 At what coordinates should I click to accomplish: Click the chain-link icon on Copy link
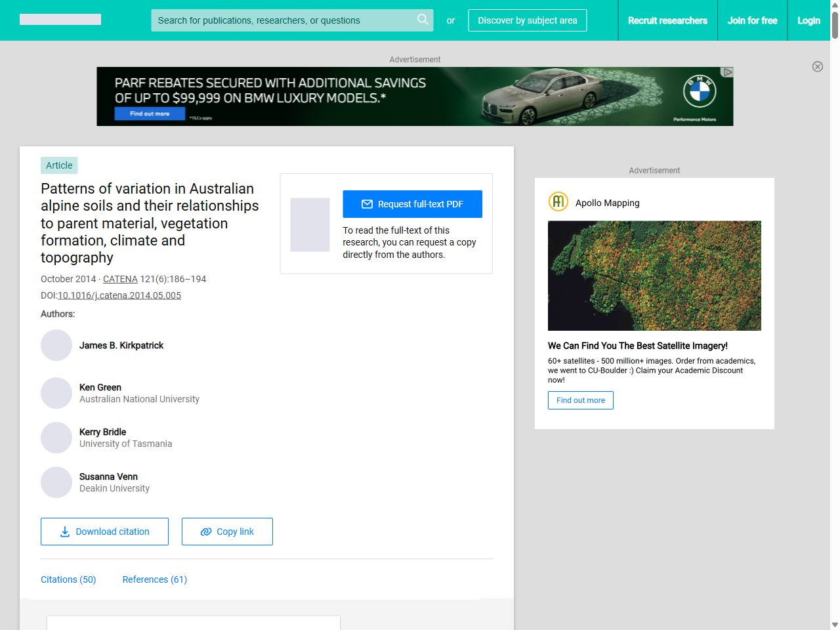205,531
